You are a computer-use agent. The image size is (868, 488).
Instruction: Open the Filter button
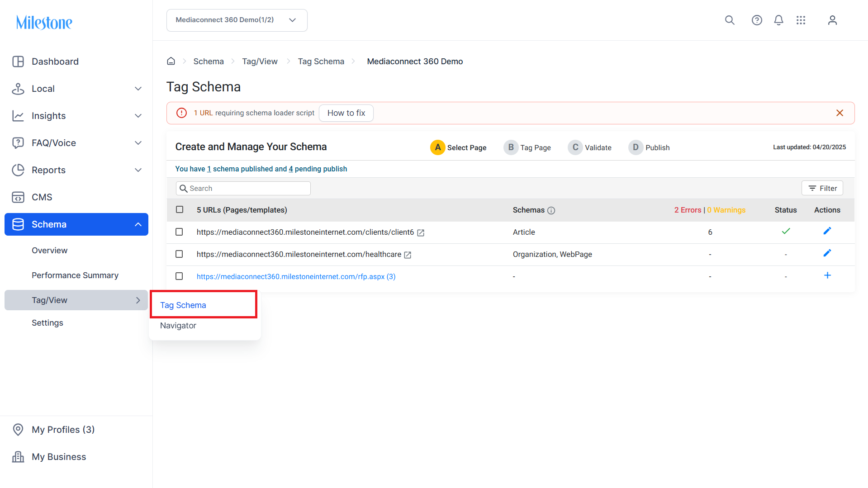(x=822, y=188)
